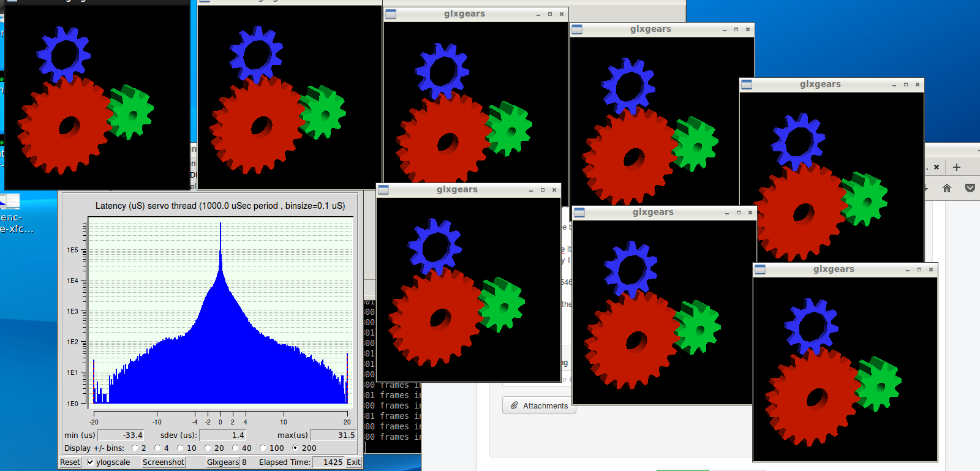Maximize the glxgears window beside the latency histogram
Image resolution: width=980 pixels, height=471 pixels.
tap(543, 190)
